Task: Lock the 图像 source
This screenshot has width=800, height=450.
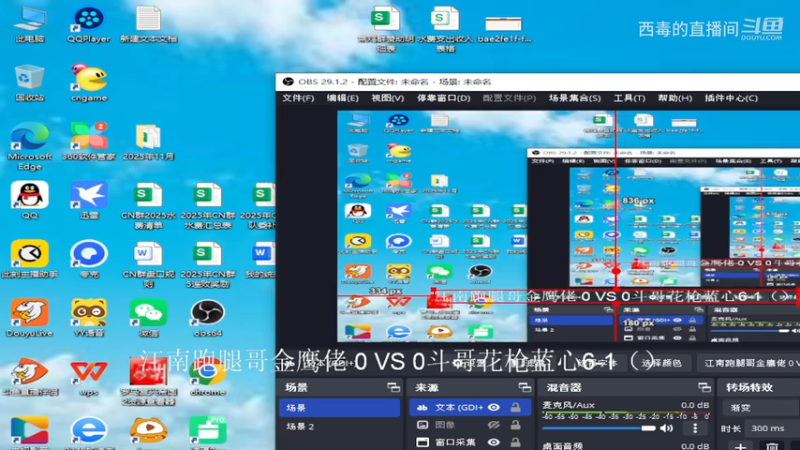Action: 516,424
